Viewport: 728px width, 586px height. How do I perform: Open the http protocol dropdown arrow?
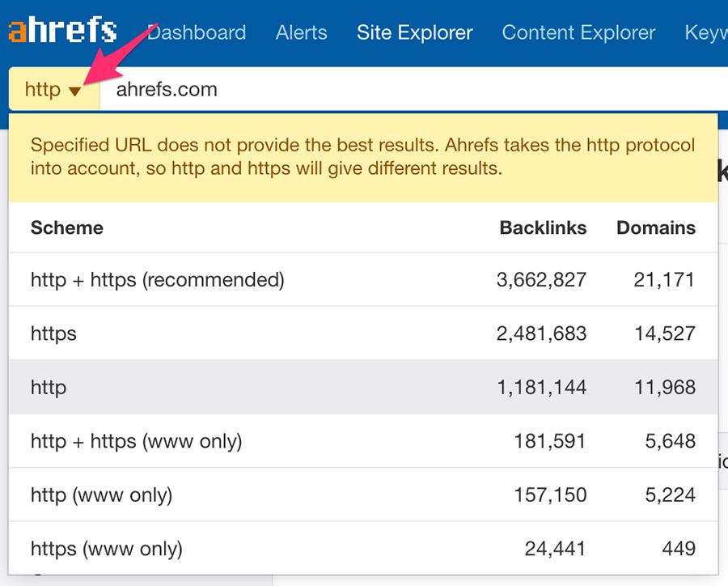[74, 91]
